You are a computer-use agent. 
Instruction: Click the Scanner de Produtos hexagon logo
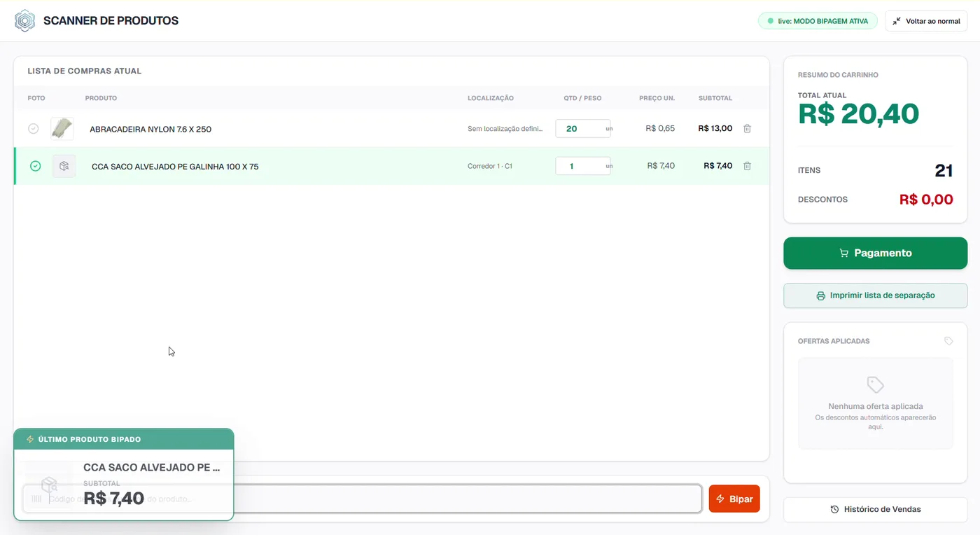click(x=24, y=21)
